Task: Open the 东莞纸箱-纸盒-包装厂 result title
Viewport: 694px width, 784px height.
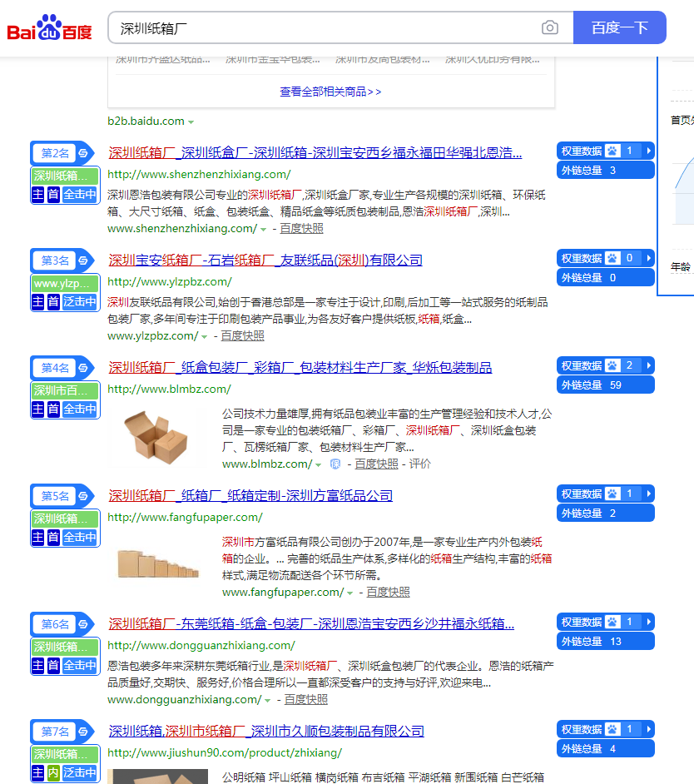Action: [311, 624]
